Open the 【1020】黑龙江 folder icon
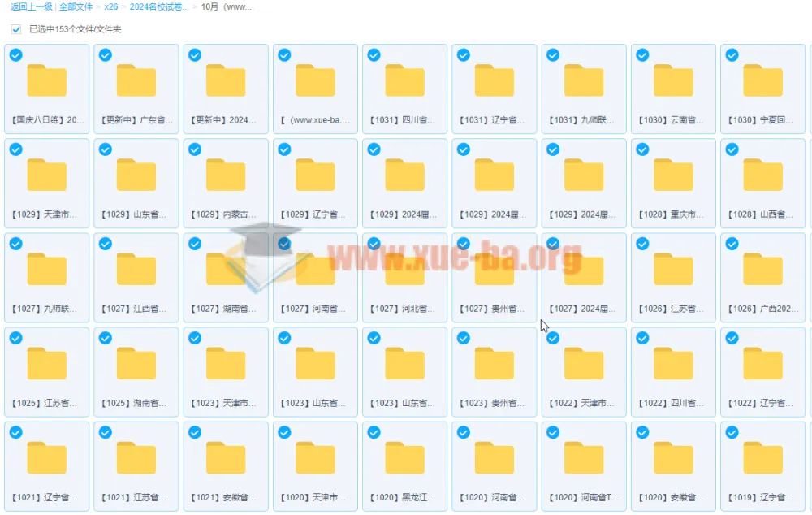812x515 pixels. click(x=404, y=457)
